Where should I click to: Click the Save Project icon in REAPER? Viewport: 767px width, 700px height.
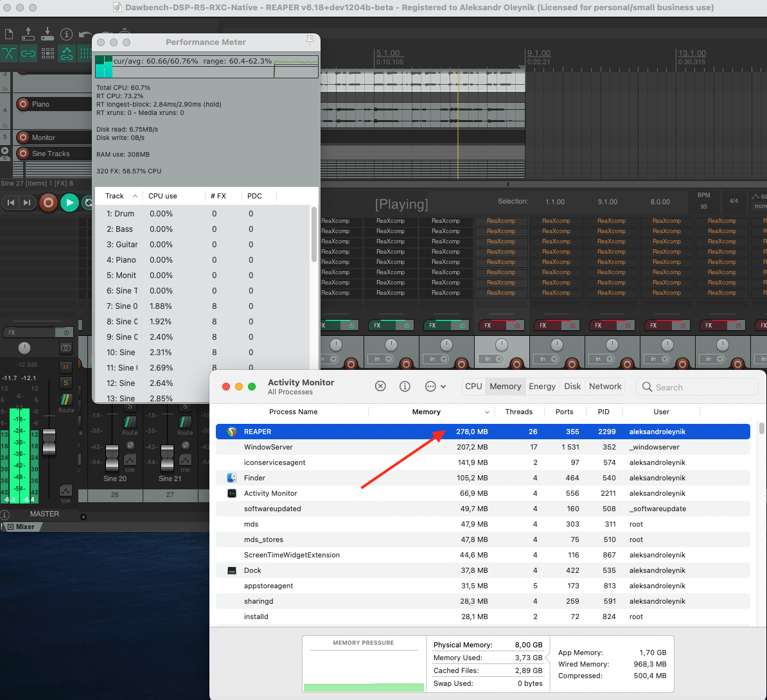(x=48, y=33)
